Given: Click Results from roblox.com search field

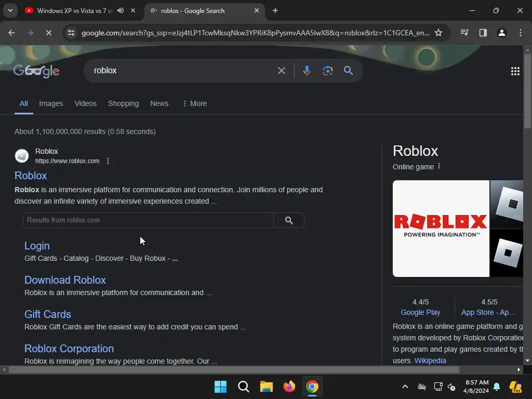Looking at the screenshot, I should point(148,220).
